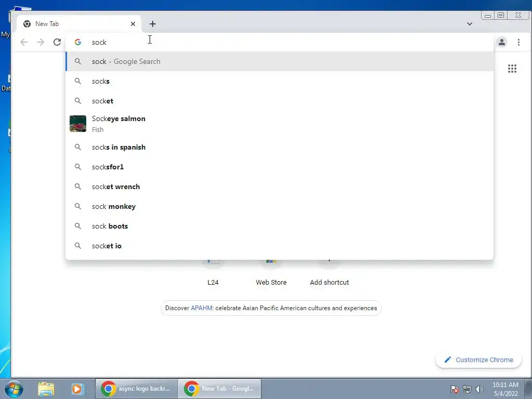Choose the 'Sockeye salmon' suggestion
This screenshot has height=399, width=532.
tap(279, 124)
